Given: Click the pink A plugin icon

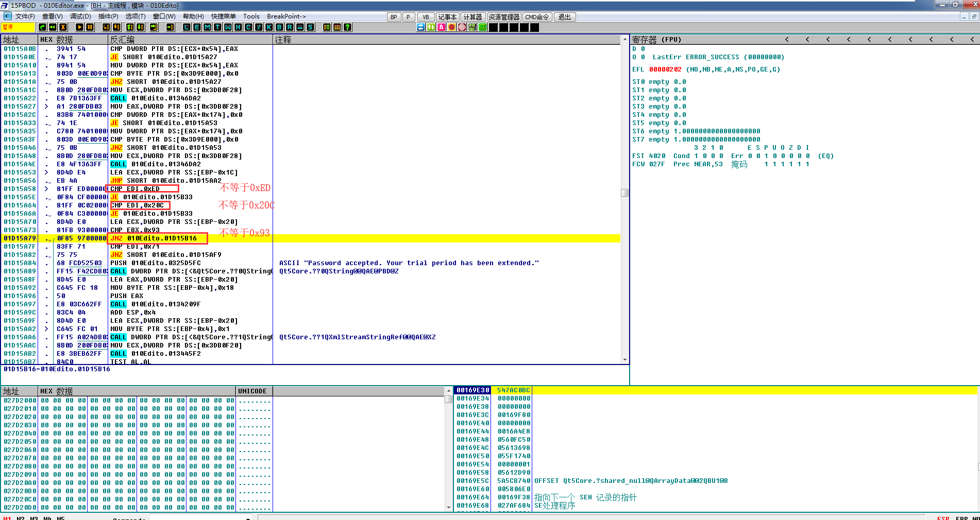Looking at the screenshot, I should click(x=442, y=27).
